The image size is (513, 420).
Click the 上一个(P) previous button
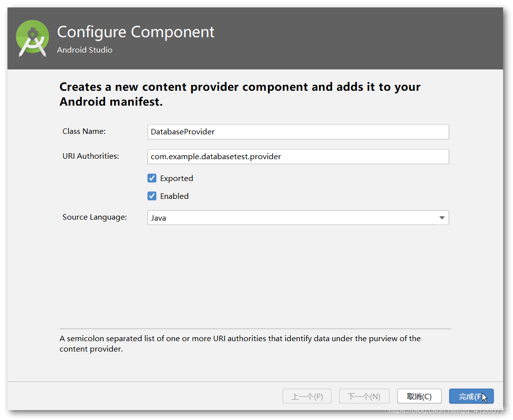(x=307, y=397)
